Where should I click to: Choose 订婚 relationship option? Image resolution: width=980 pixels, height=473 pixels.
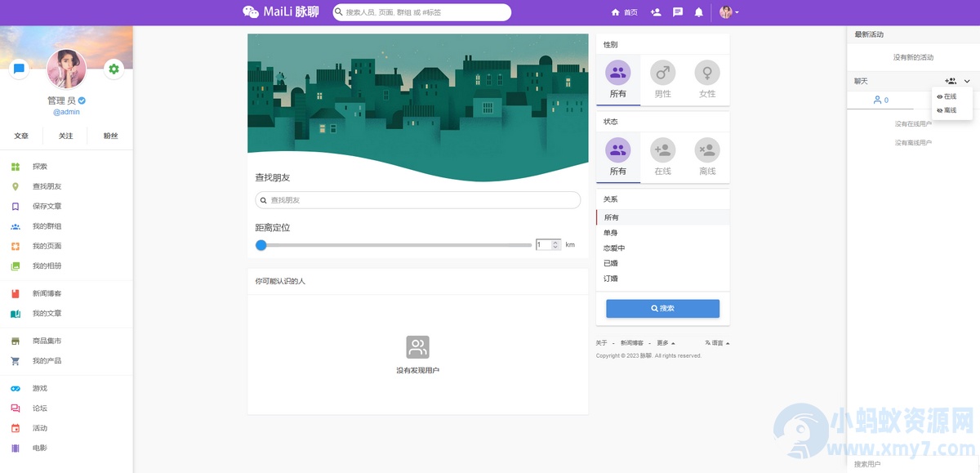click(x=663, y=279)
